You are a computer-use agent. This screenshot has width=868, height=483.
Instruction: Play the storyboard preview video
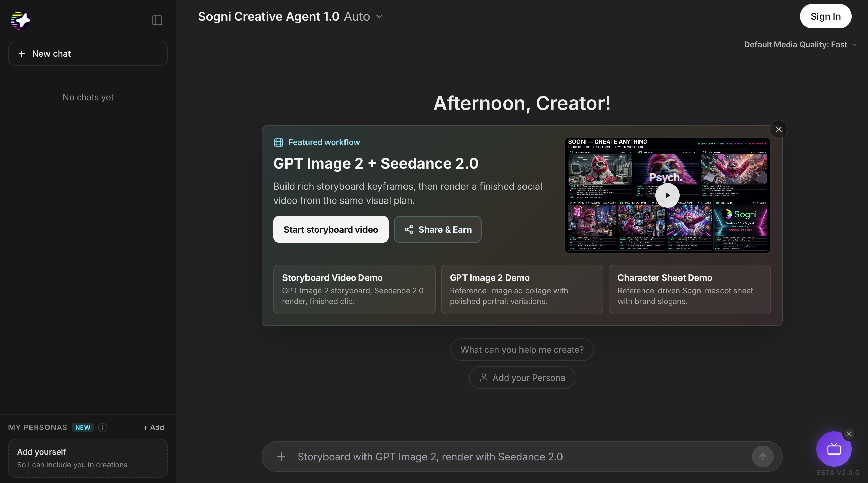[x=668, y=195]
